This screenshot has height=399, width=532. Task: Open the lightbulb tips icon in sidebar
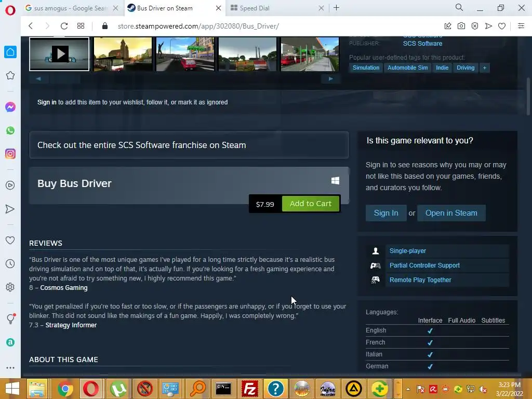10,318
